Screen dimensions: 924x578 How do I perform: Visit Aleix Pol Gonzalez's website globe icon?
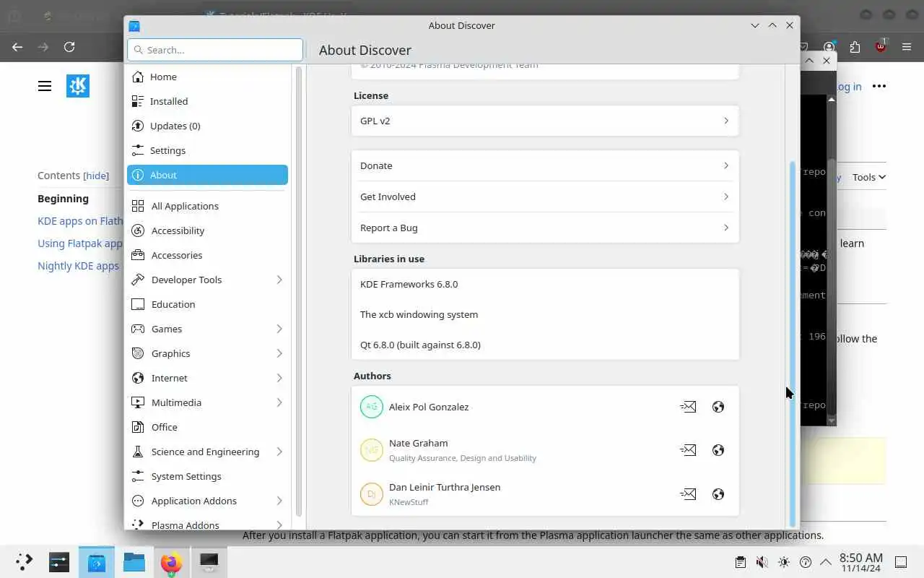click(x=718, y=407)
